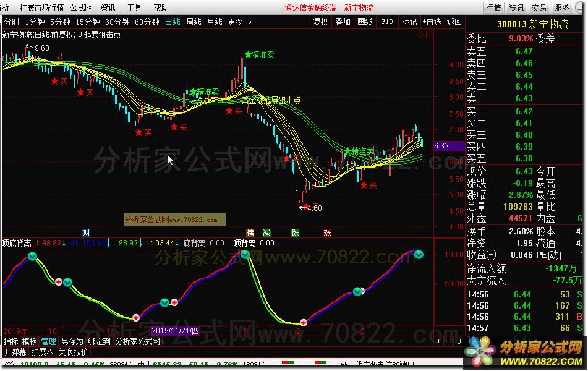588x371 pixels.
Task: Click the 返回 back button
Action: click(x=454, y=22)
